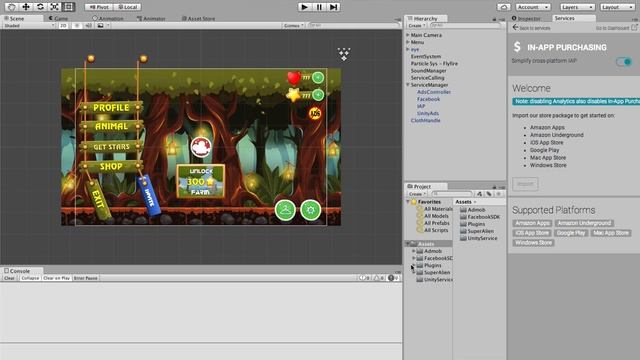Screen dimensions: 640x360
Task: Switch to the Animation tab
Action: (x=108, y=19)
